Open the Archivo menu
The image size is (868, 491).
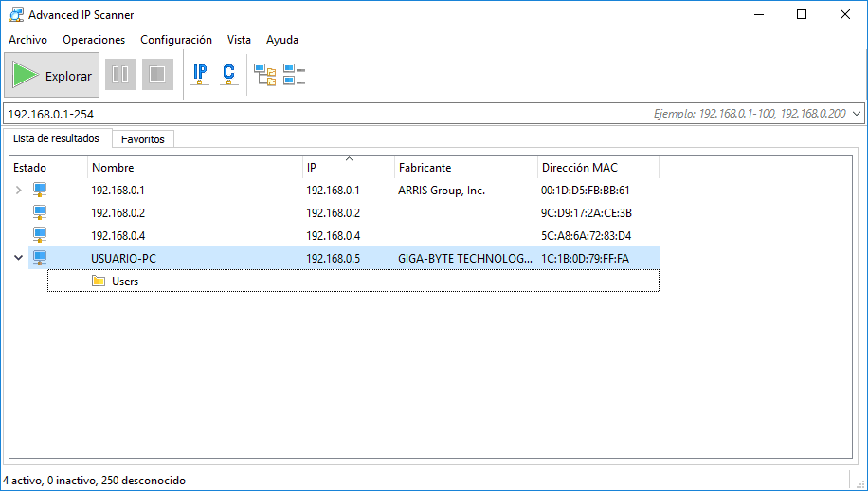[x=27, y=40]
